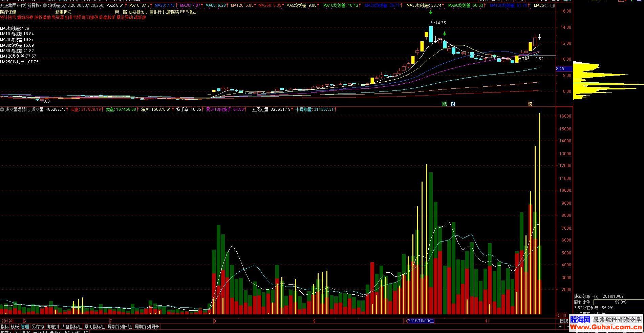Click 重组预案 tag
The width and height of the screenshot is (644, 333).
point(25,17)
